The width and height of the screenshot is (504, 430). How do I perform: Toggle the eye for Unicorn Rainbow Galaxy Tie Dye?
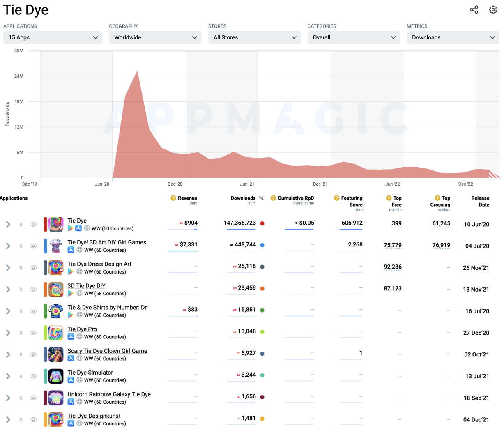pos(33,398)
